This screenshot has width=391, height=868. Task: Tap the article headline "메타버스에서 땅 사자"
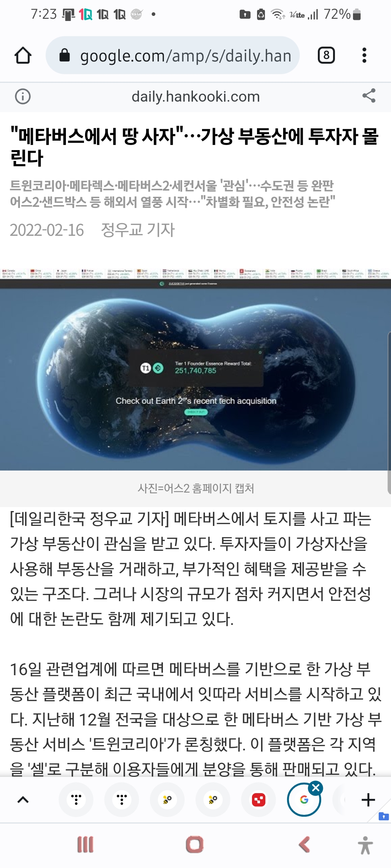(x=195, y=147)
